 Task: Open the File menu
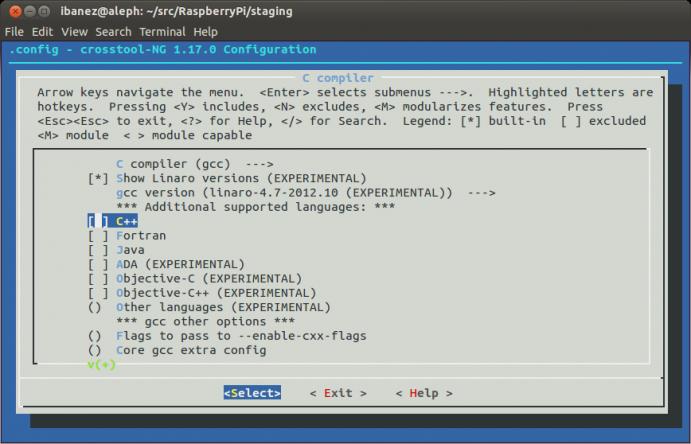[x=14, y=32]
